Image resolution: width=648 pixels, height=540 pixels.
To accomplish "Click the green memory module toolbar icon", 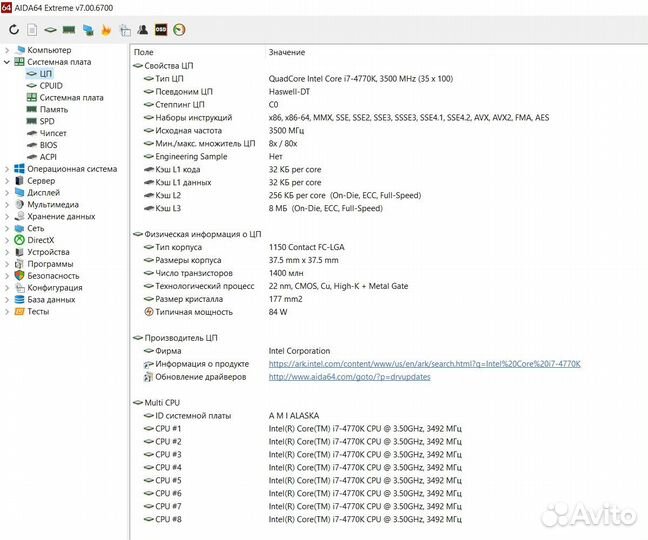I will tap(69, 30).
